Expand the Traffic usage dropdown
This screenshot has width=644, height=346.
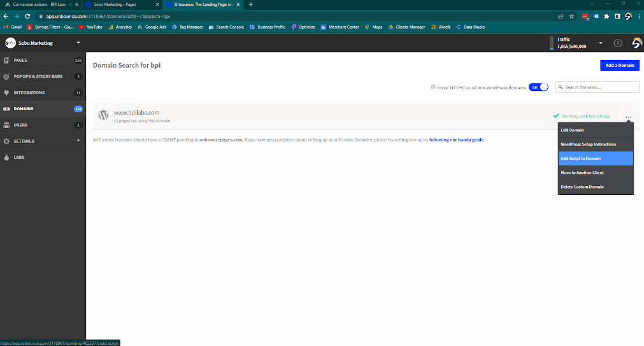(601, 43)
